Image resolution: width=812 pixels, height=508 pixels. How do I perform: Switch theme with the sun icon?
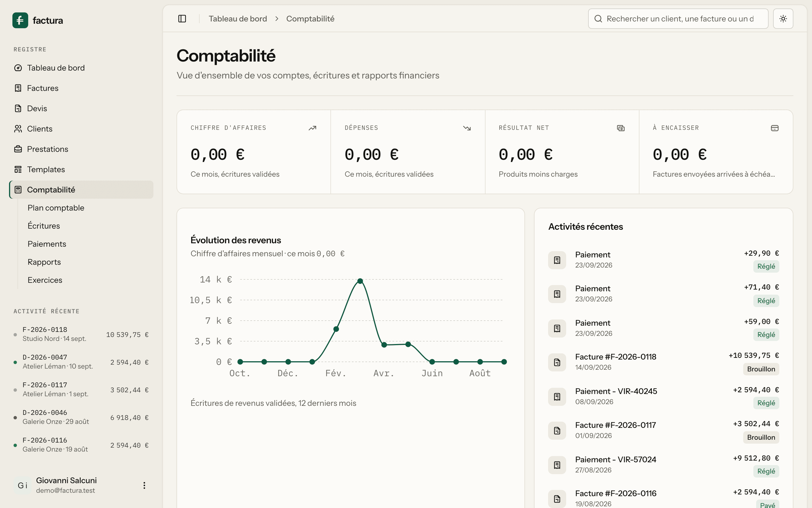(x=783, y=18)
